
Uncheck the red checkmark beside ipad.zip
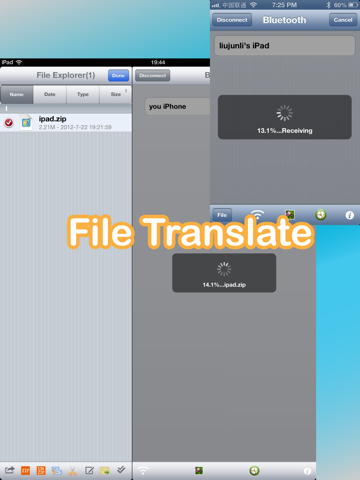9,123
